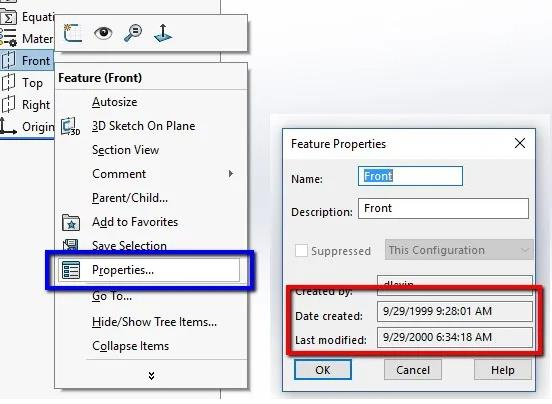Expand hidden menu items with double chevron

pos(151,376)
